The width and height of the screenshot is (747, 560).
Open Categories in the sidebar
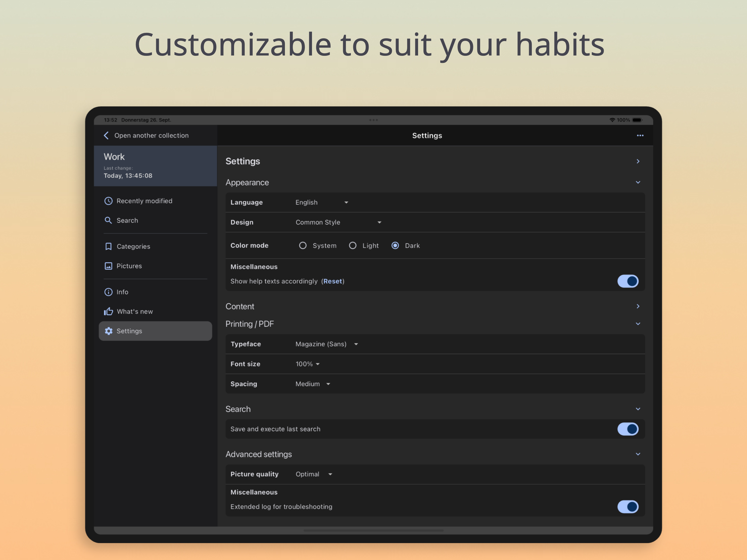pos(155,247)
